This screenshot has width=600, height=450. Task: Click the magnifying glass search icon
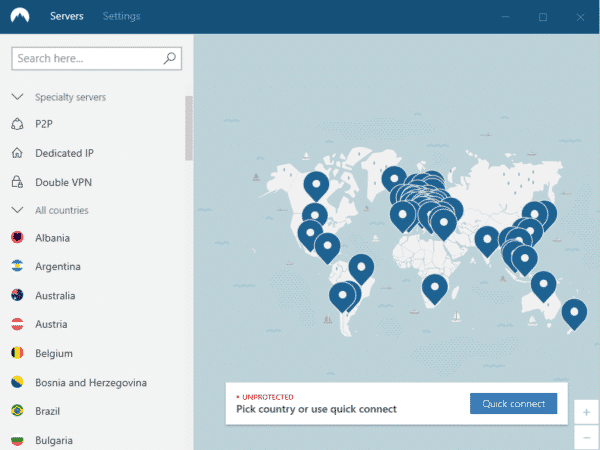click(170, 58)
